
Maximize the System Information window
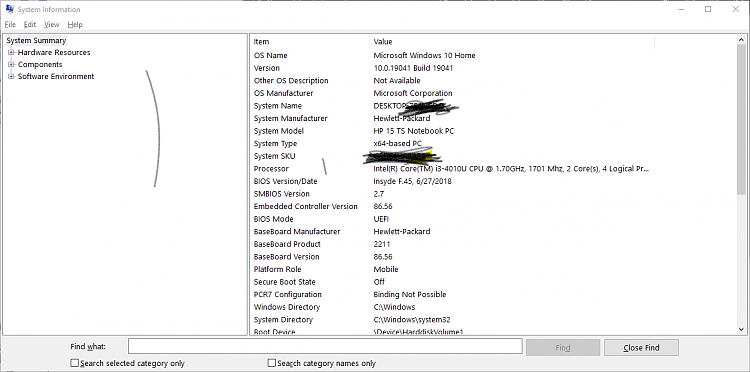tap(708, 9)
